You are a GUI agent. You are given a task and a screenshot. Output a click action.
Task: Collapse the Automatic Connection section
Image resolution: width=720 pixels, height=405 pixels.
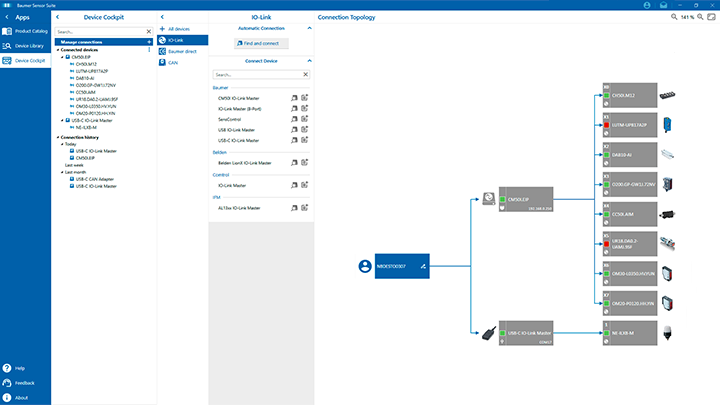pyautogui.click(x=309, y=28)
